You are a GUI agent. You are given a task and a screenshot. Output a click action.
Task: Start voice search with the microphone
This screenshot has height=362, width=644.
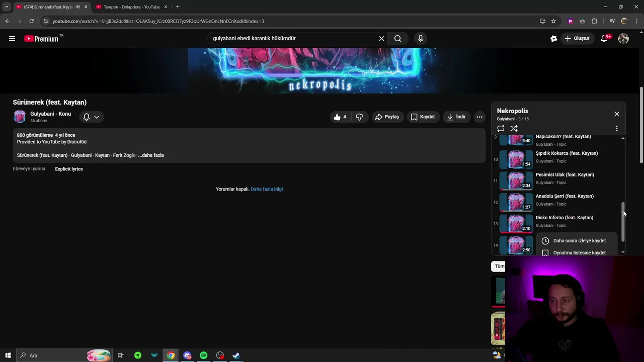click(421, 39)
